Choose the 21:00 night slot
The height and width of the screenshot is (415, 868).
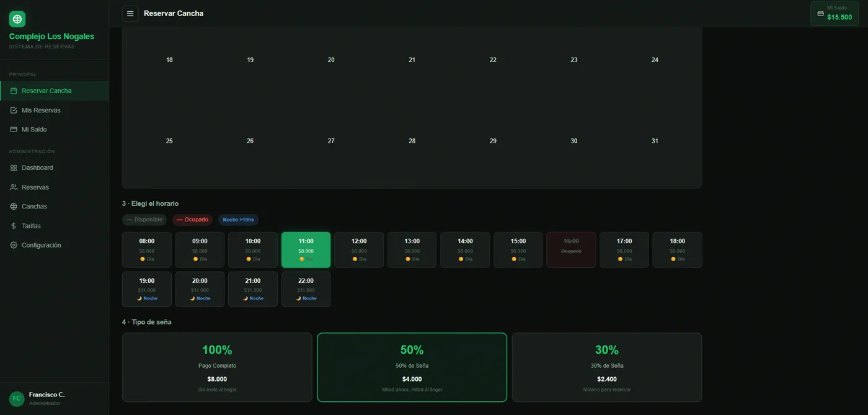[253, 289]
